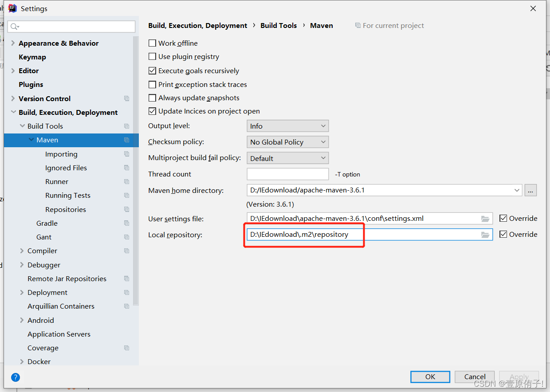Click the Cancel button
Image resolution: width=550 pixels, height=392 pixels.
(475, 376)
